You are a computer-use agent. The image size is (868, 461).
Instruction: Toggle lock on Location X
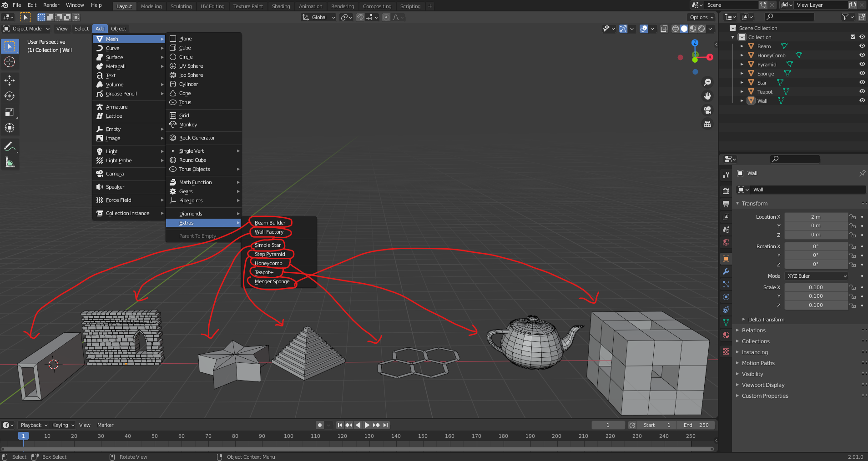tap(853, 217)
